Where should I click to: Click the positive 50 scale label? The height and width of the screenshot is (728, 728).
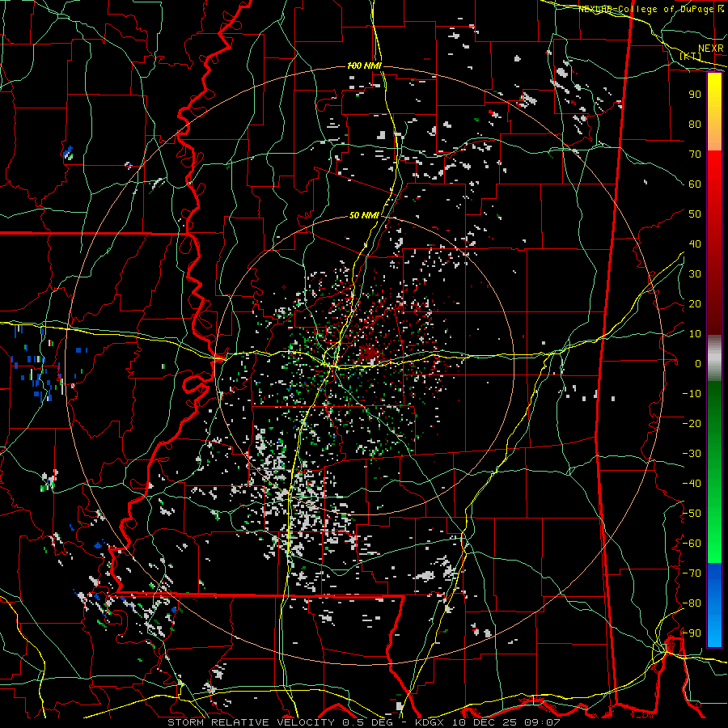695,214
